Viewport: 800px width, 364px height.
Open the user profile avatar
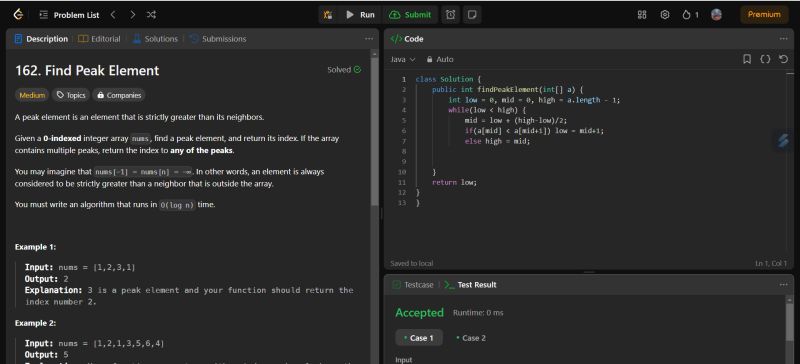[x=716, y=15]
